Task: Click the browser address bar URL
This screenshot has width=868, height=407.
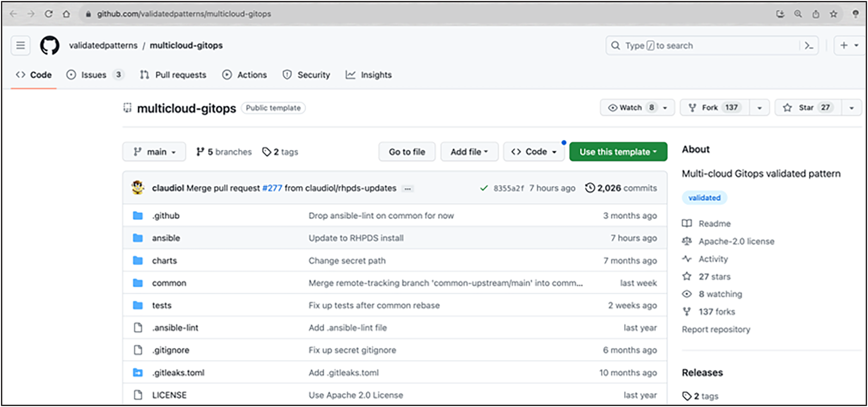Action: (x=184, y=14)
